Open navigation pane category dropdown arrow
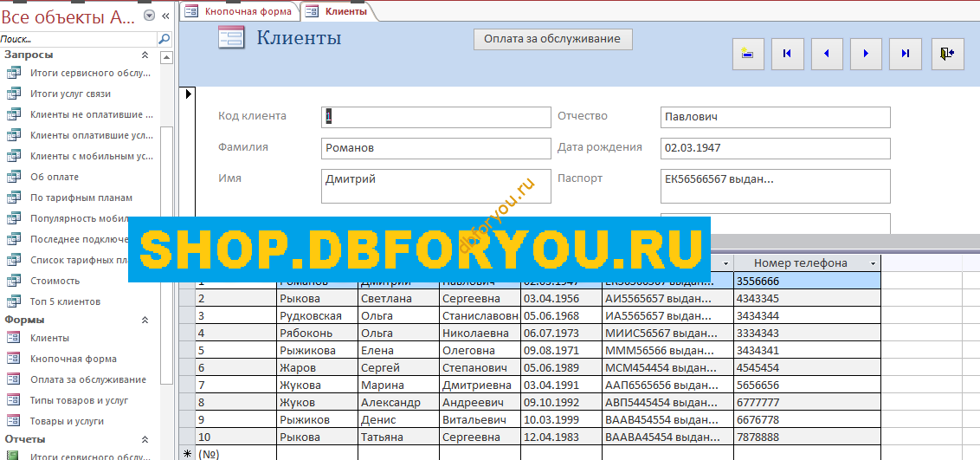This screenshot has width=980, height=460. coord(149,16)
